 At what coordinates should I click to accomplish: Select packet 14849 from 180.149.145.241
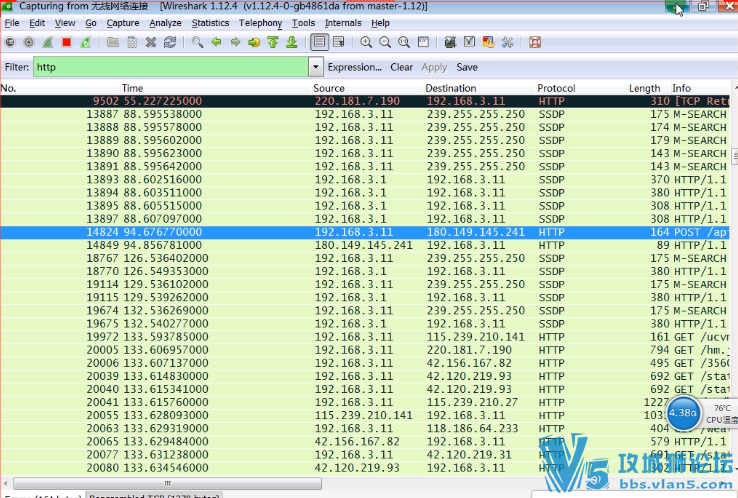click(x=365, y=245)
